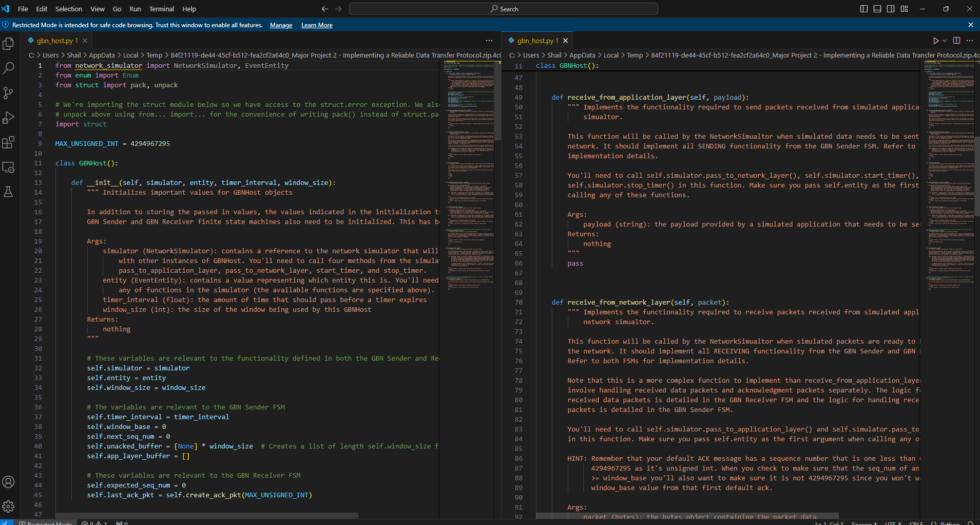Click the Manage link in Restricted Mode banner
The height and width of the screenshot is (525, 980).
point(281,25)
